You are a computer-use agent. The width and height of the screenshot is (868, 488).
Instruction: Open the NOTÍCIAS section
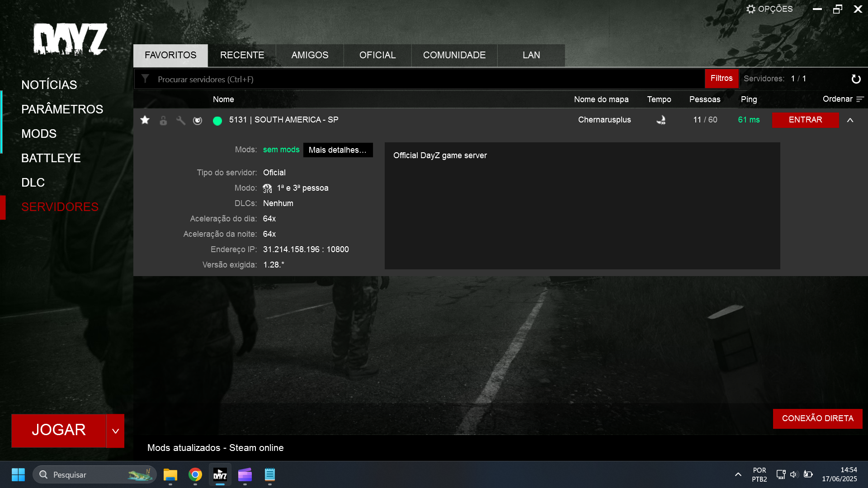pyautogui.click(x=49, y=85)
